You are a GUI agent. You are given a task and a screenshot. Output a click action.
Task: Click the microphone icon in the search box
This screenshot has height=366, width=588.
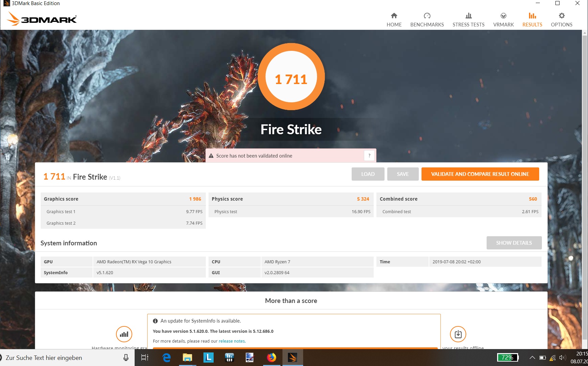pyautogui.click(x=126, y=358)
